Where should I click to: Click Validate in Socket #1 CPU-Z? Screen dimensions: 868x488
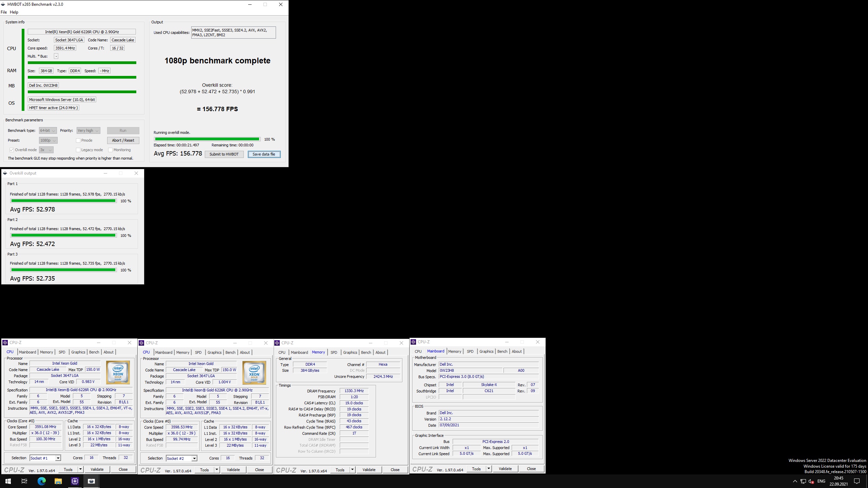(x=97, y=469)
